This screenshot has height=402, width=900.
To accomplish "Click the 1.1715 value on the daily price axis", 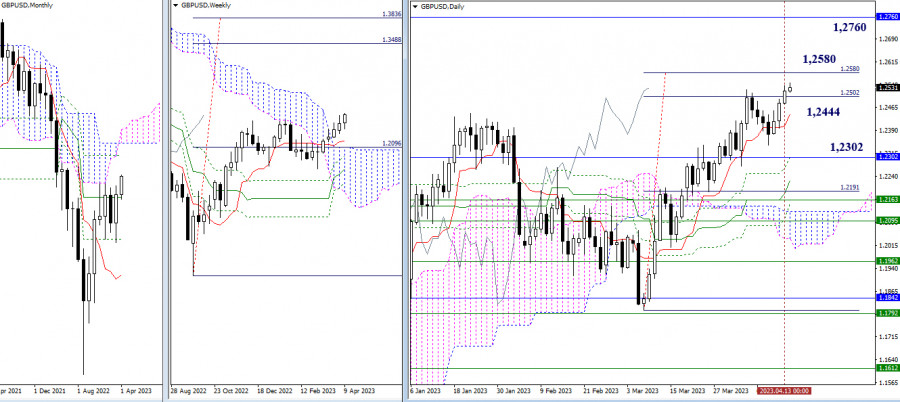I will point(887,337).
